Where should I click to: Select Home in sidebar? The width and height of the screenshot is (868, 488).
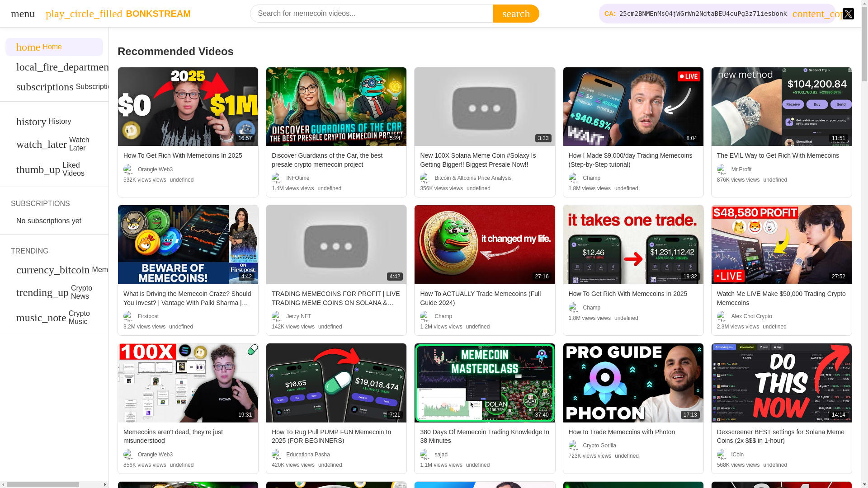coord(54,47)
